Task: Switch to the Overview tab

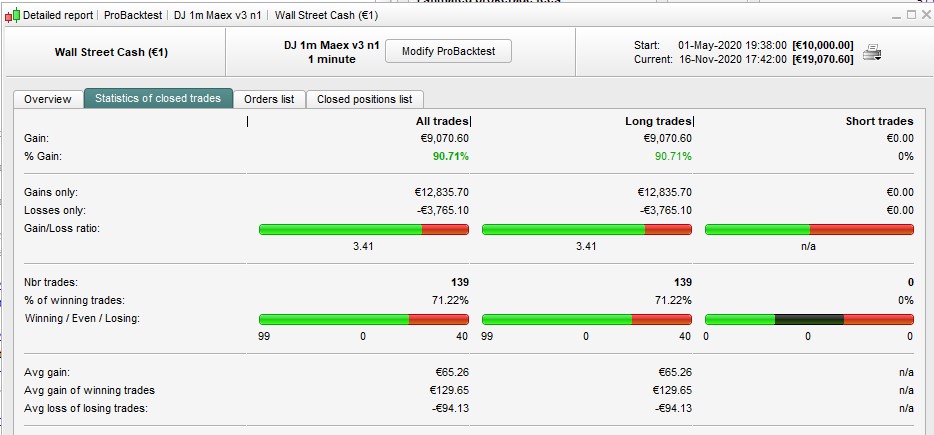Action: click(x=48, y=99)
